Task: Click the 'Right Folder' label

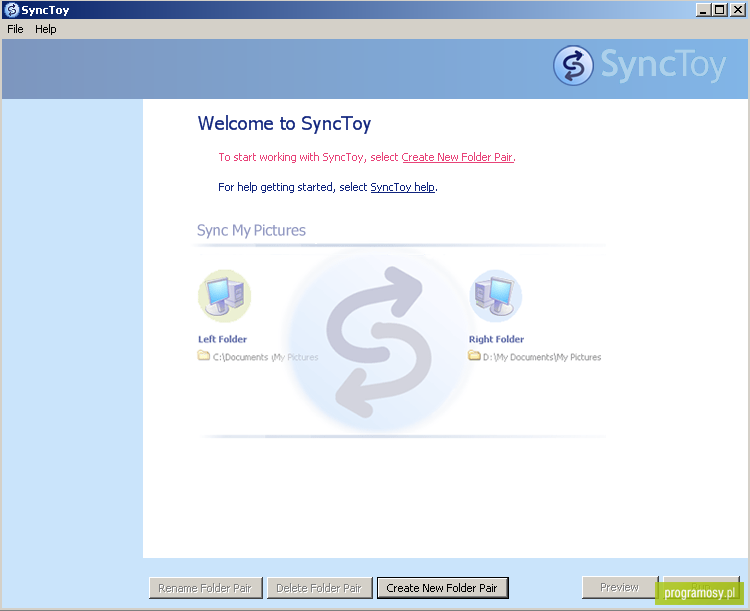Action: (496, 339)
